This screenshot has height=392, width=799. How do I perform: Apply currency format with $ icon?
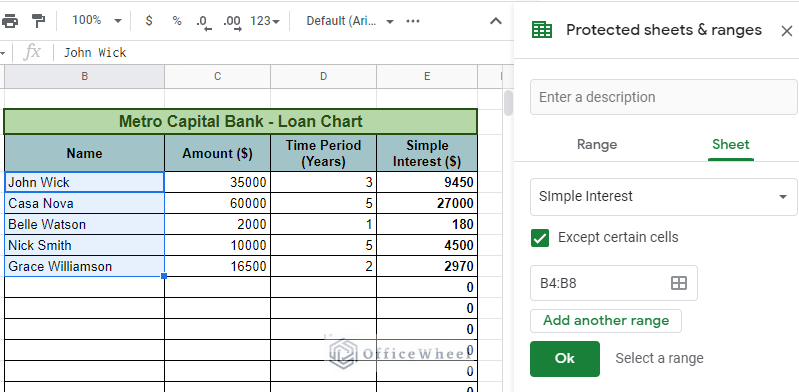pos(149,21)
